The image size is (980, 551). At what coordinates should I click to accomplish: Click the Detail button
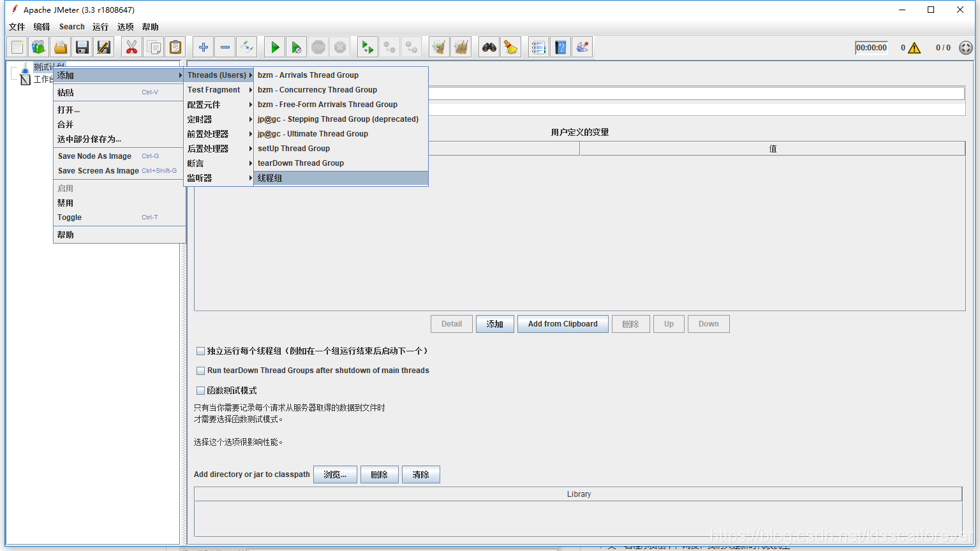click(x=452, y=324)
